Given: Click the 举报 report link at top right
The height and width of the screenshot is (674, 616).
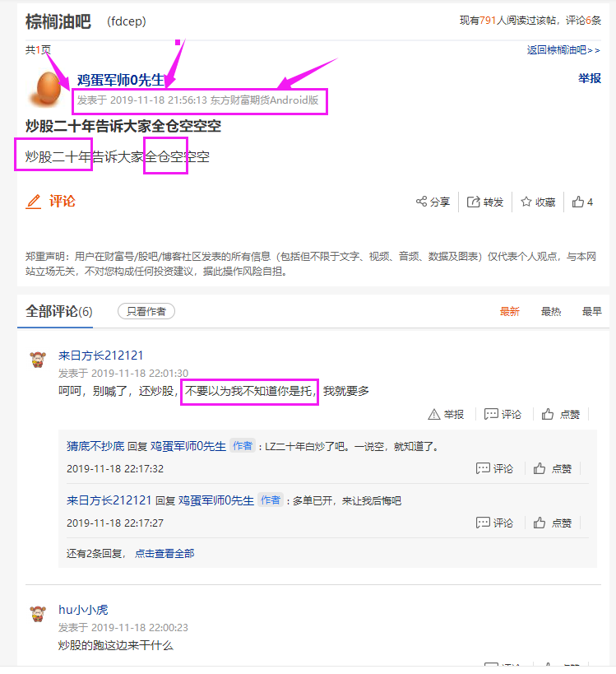Looking at the screenshot, I should pyautogui.click(x=590, y=78).
